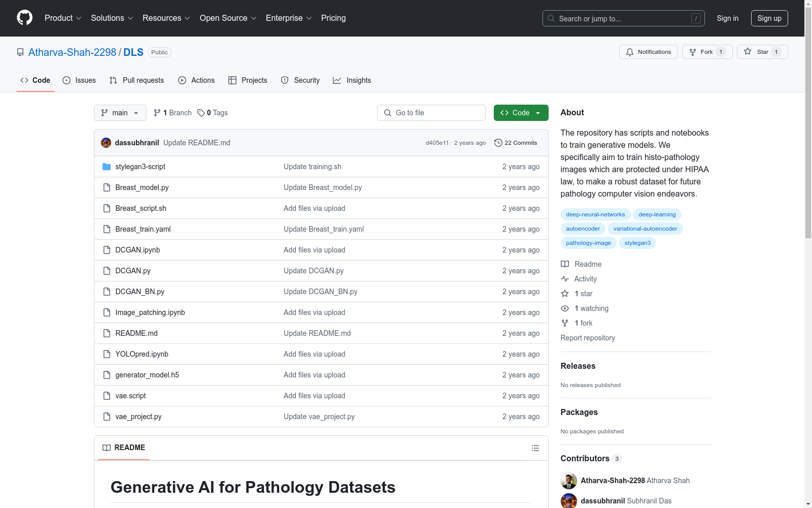Click the deep-neural-networks topic tag
Viewport: 812px width, 508px height.
click(595, 214)
